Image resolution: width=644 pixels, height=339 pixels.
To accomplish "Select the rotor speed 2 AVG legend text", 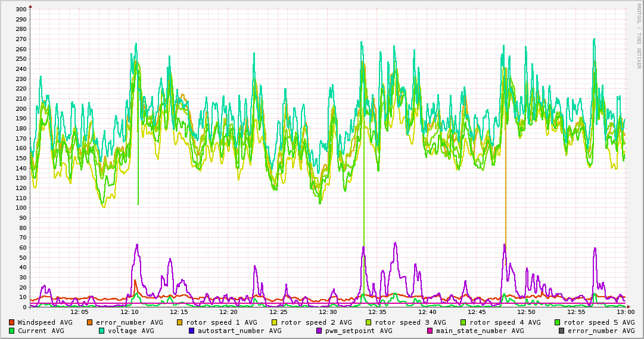I will tap(316, 322).
